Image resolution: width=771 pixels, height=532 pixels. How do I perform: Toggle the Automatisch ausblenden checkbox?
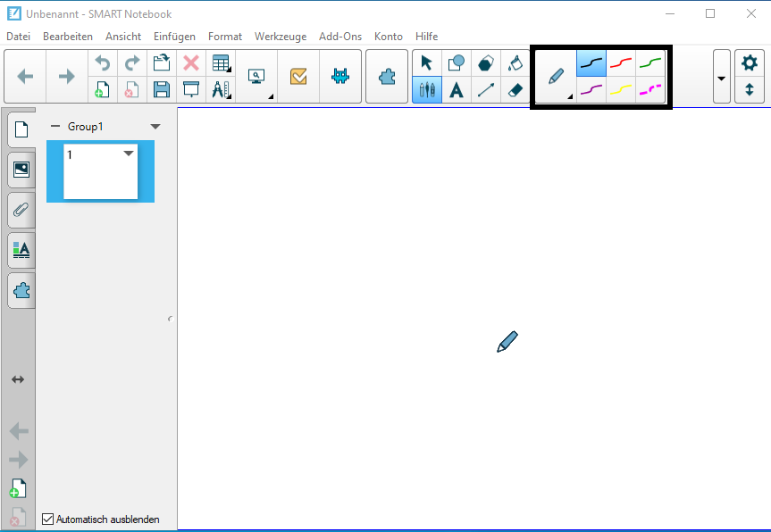pos(48,519)
